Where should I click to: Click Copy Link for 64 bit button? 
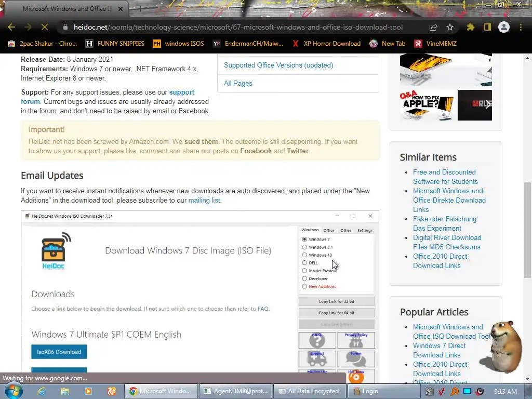click(336, 313)
